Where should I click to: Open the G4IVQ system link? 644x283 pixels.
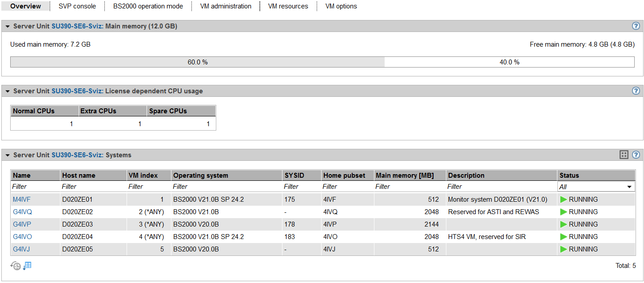(x=22, y=212)
